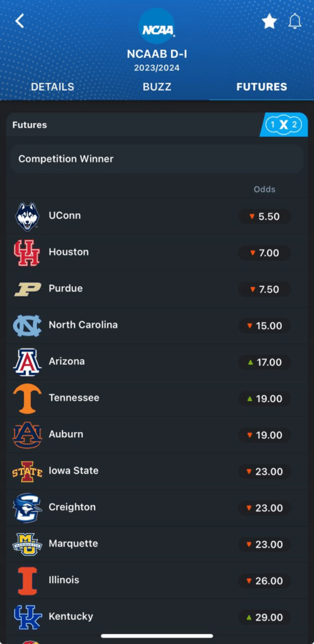Pick Arizona's 17.00 odds button

click(264, 362)
